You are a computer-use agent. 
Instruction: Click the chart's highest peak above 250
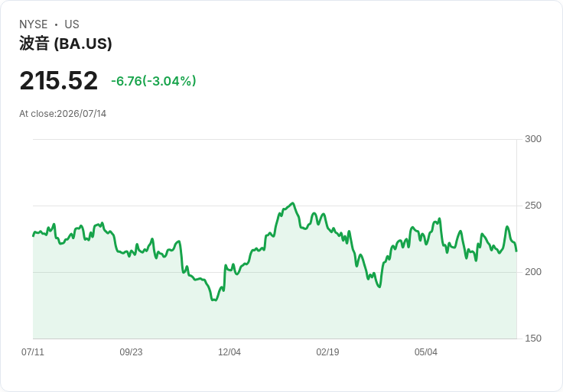293,203
